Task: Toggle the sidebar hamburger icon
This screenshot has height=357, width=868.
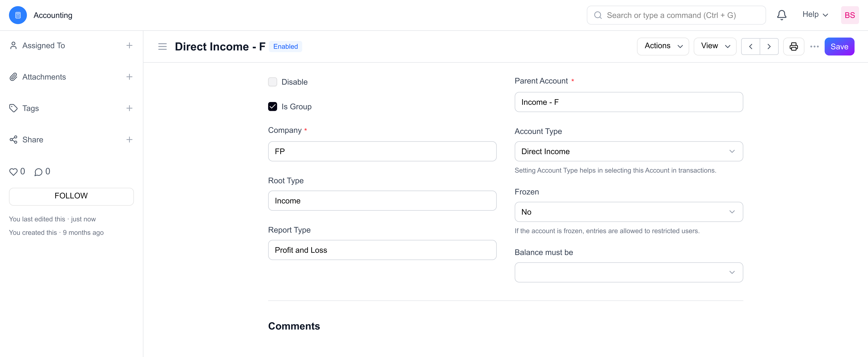Action: point(162,47)
